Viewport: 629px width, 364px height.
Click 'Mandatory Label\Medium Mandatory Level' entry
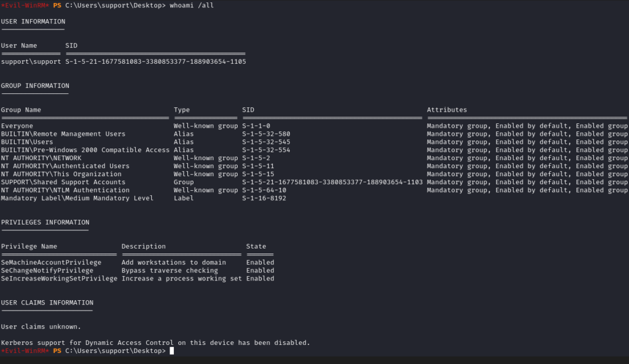click(x=77, y=198)
